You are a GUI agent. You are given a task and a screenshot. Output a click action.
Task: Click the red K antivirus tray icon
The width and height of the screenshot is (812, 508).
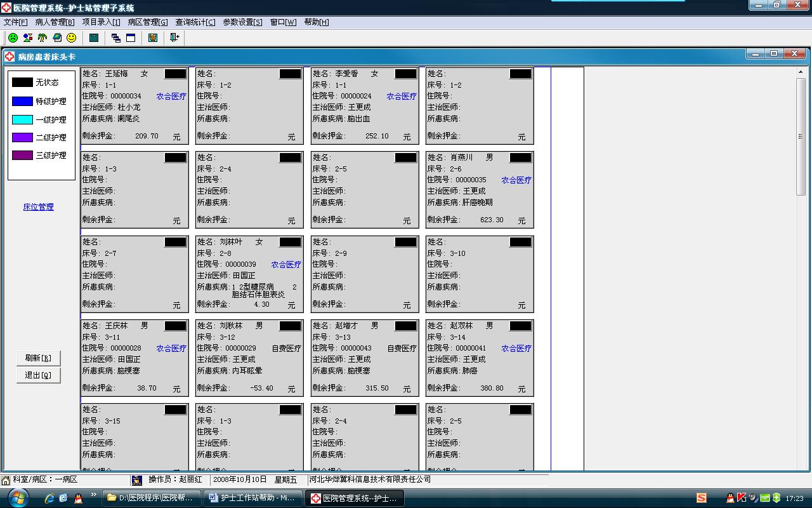pyautogui.click(x=741, y=498)
